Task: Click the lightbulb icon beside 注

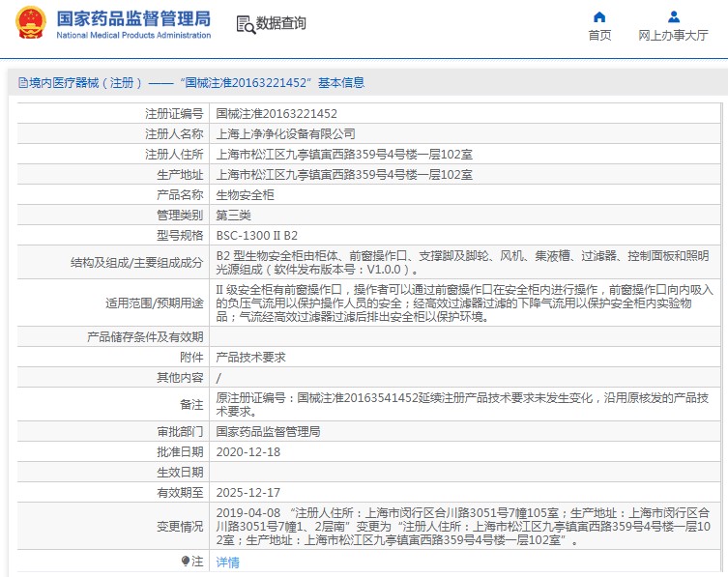Action: click(185, 561)
